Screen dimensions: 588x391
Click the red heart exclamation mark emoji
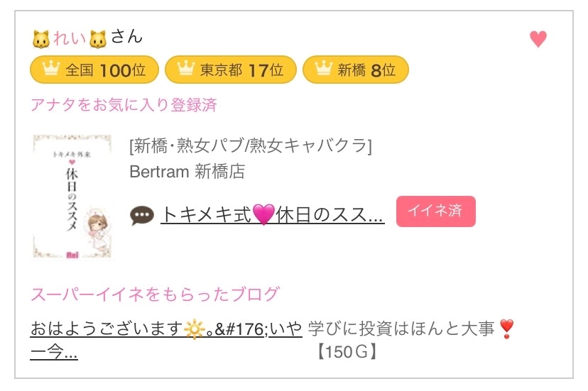(x=506, y=329)
